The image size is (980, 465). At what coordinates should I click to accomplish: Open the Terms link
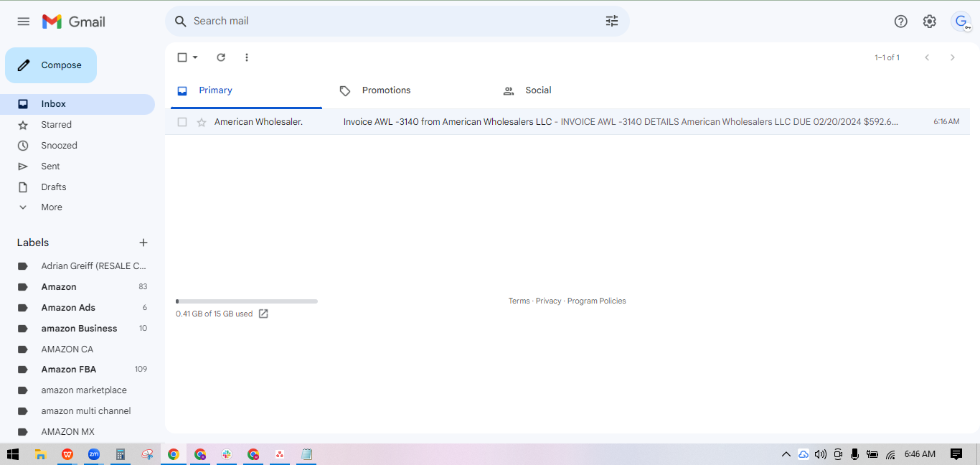click(x=519, y=301)
